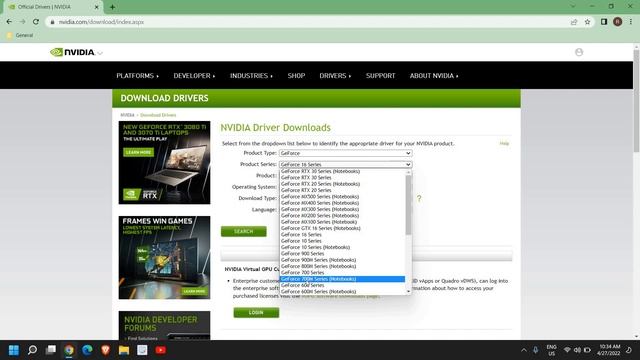
Task: Choose GeForce 700M Series (Notebooks) highlighted option
Action: pos(342,279)
